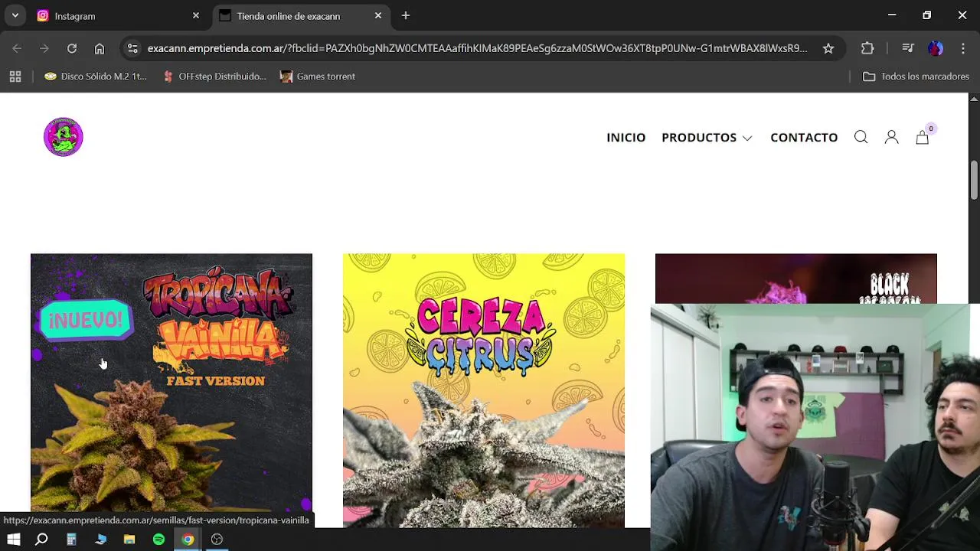Screen dimensions: 980x551
Task: Open the Windows Start menu
Action: (14, 540)
